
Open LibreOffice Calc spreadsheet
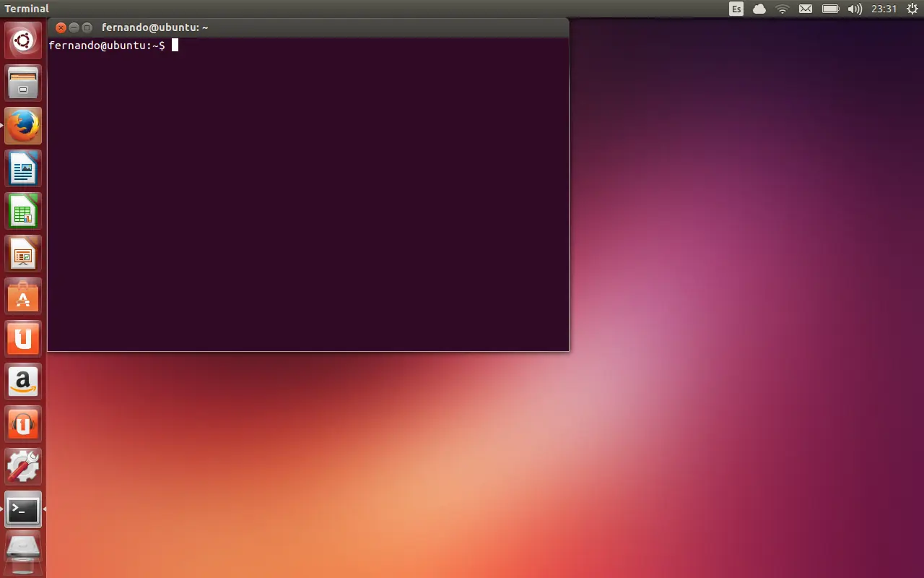tap(23, 212)
